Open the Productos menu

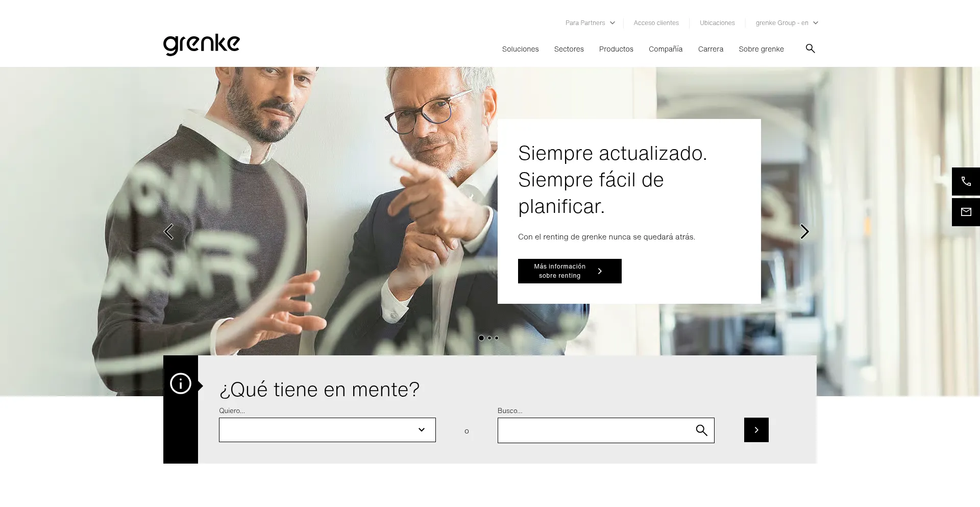pyautogui.click(x=616, y=49)
